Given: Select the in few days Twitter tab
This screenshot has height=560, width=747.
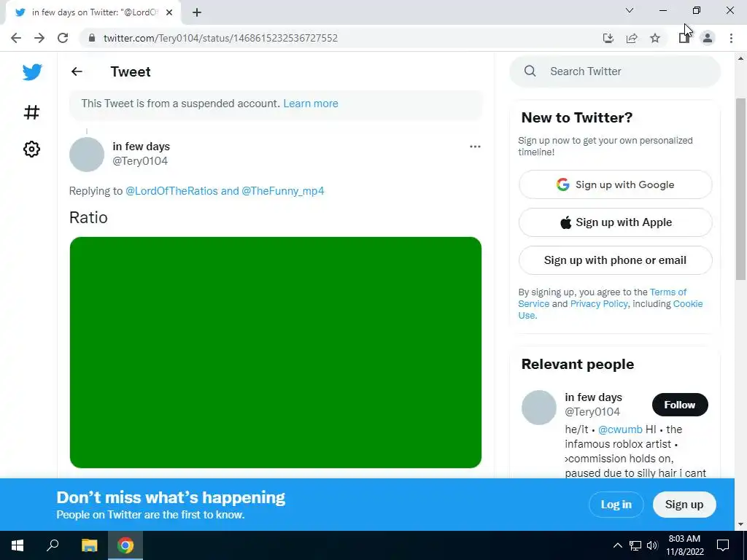Looking at the screenshot, I should (x=94, y=13).
